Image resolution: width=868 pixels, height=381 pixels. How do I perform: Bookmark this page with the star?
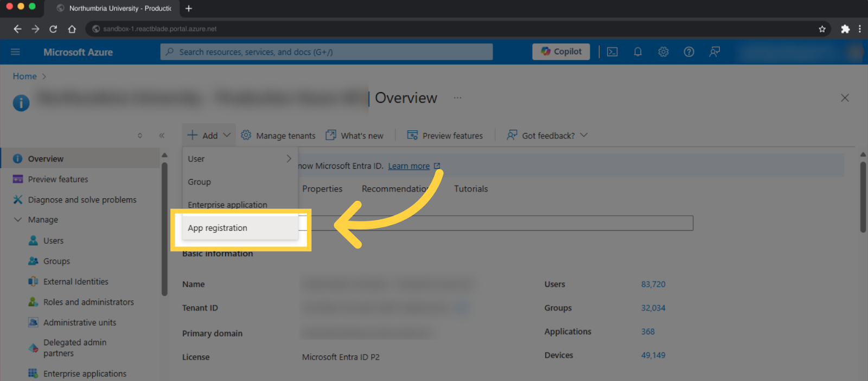click(822, 29)
